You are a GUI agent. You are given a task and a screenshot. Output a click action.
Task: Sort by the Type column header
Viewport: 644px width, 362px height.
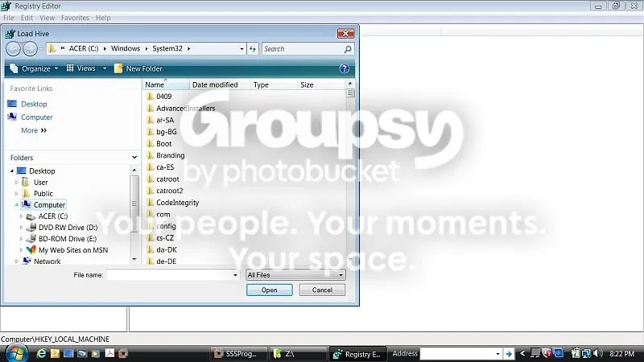point(274,84)
